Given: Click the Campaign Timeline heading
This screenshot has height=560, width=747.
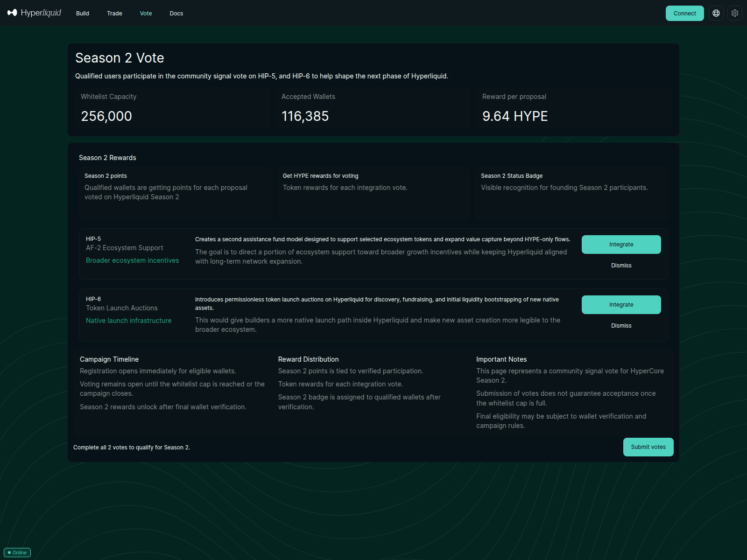Looking at the screenshot, I should tap(109, 359).
